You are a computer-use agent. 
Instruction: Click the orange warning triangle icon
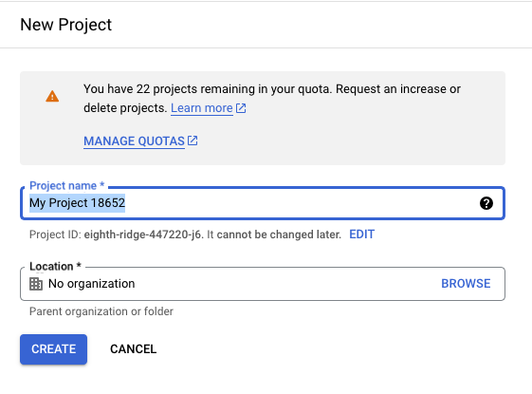(52, 96)
